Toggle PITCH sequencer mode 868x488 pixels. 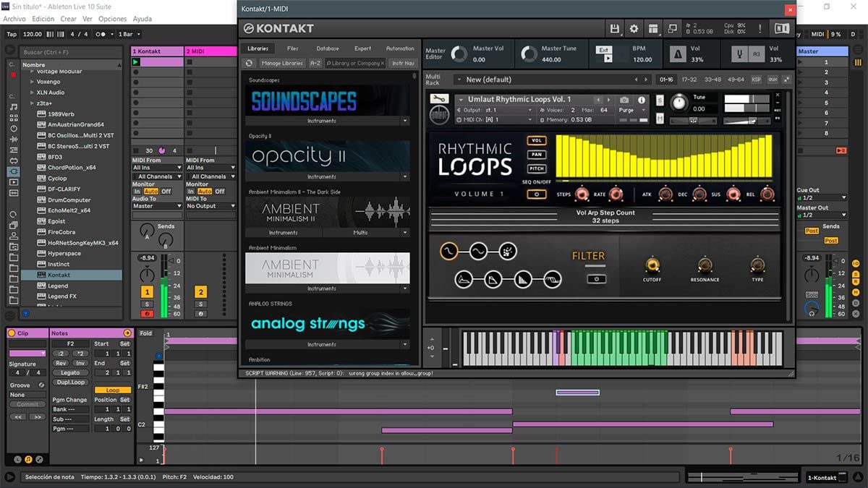coord(536,168)
